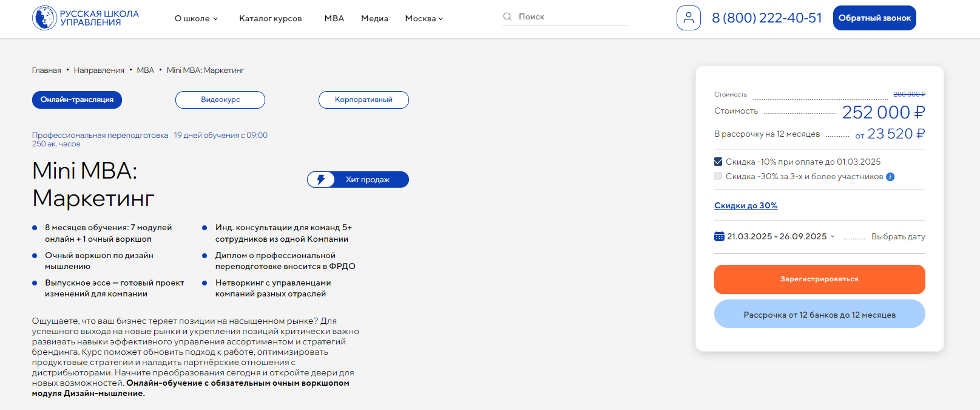Image resolution: width=980 pixels, height=410 pixels.
Task: Click the search magnifier icon
Action: (507, 17)
